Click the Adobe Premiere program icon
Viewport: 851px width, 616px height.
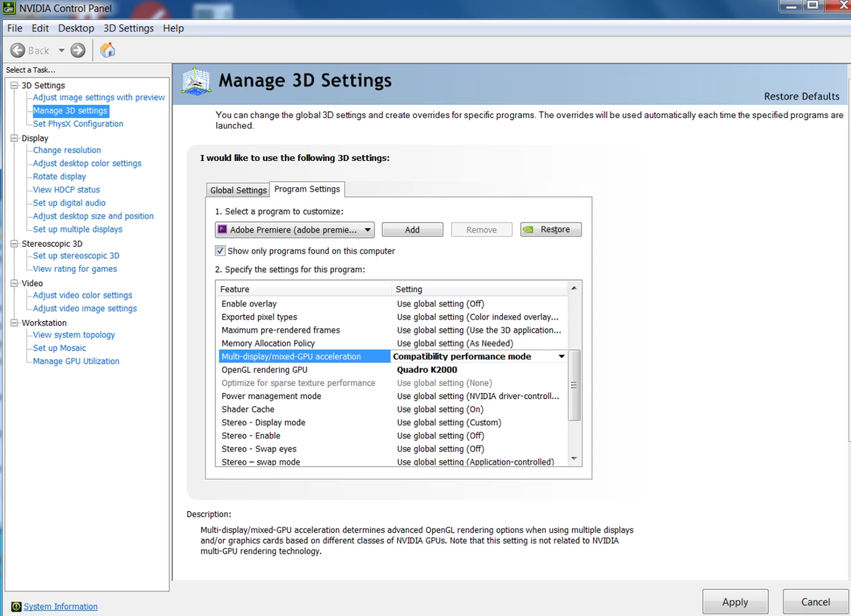point(223,229)
